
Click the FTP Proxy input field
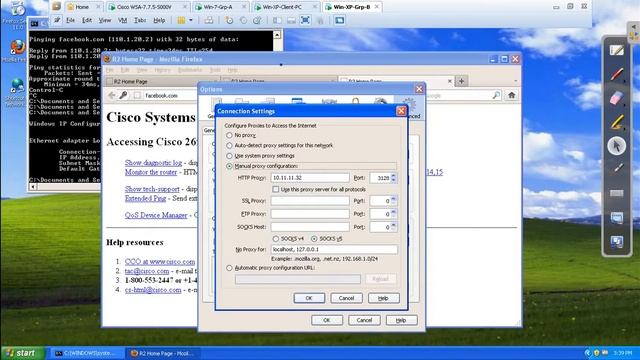tap(310, 214)
